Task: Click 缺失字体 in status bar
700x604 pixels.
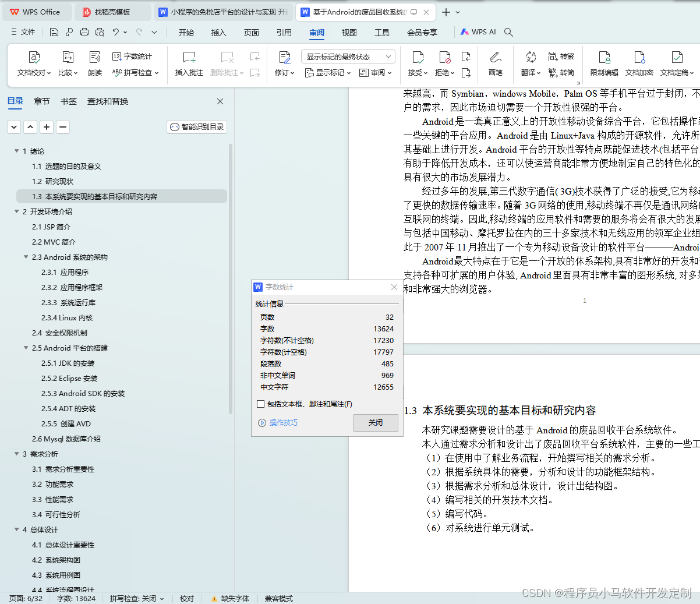Action: point(230,598)
